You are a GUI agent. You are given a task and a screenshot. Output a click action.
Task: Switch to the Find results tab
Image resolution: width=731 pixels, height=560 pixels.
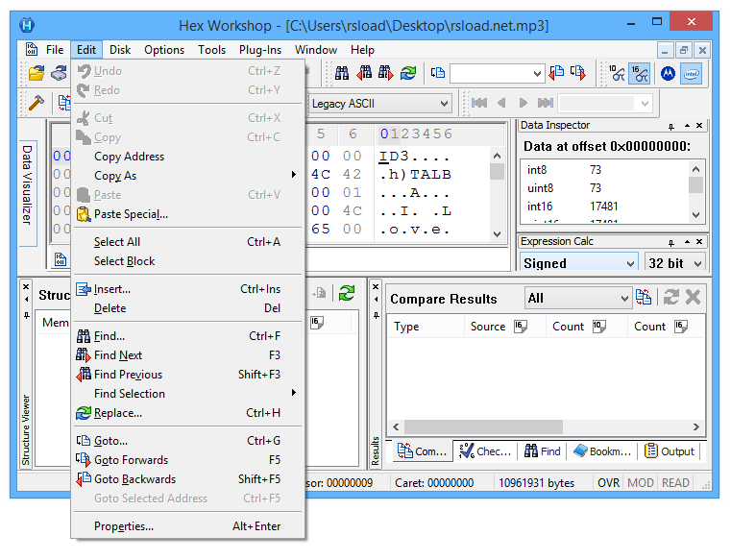point(542,451)
